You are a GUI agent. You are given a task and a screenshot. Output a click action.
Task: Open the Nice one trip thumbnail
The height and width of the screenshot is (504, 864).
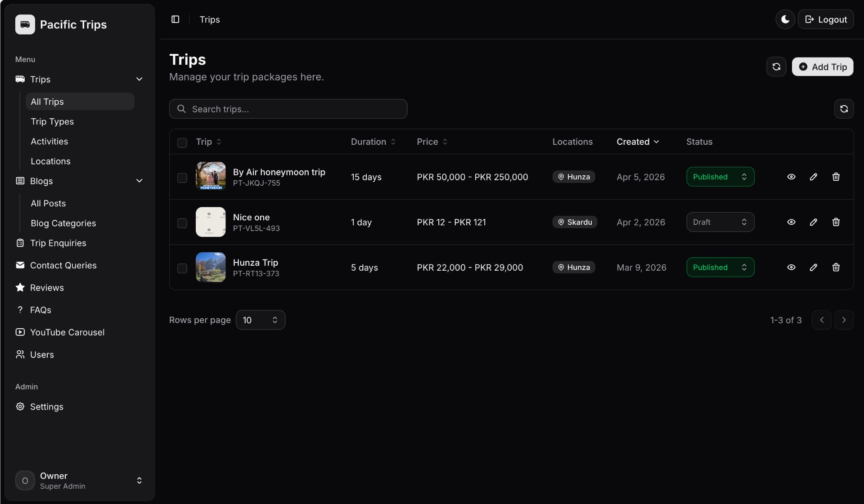(x=211, y=222)
